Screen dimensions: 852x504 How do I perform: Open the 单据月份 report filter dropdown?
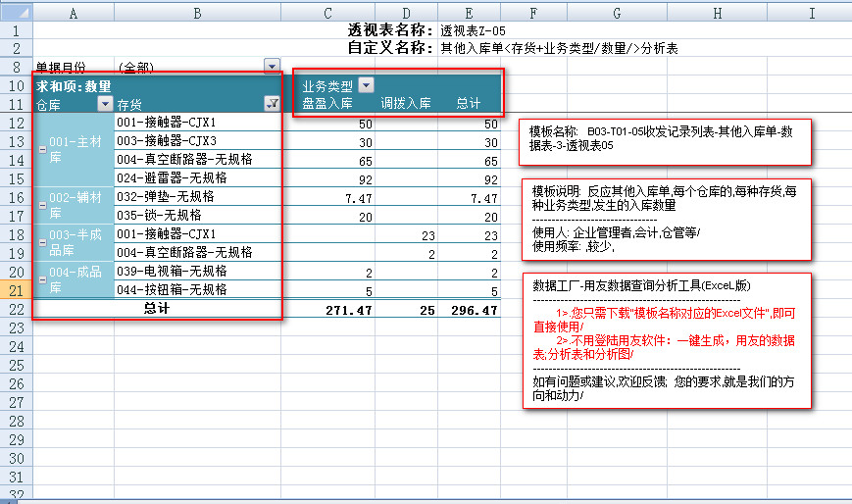(x=272, y=67)
